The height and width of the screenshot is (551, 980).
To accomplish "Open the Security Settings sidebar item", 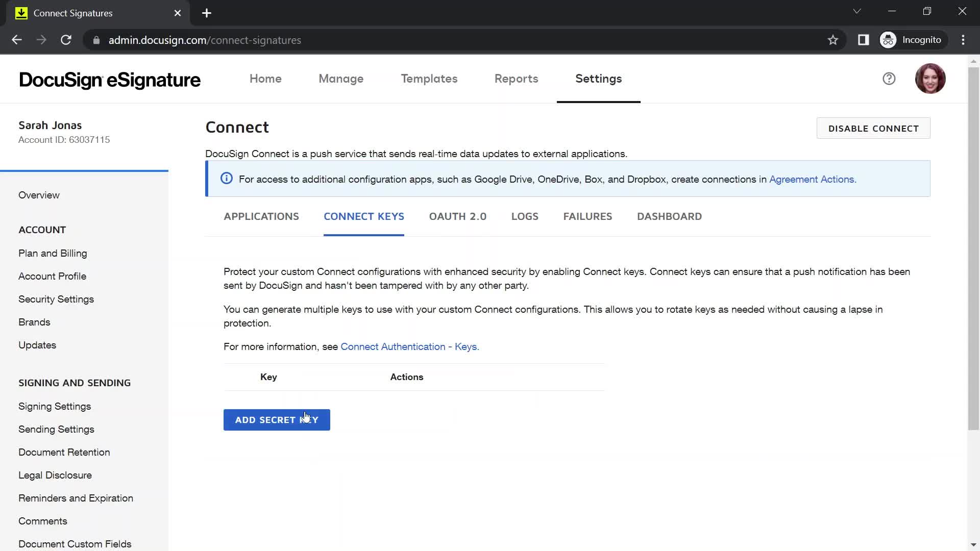I will coord(56,298).
